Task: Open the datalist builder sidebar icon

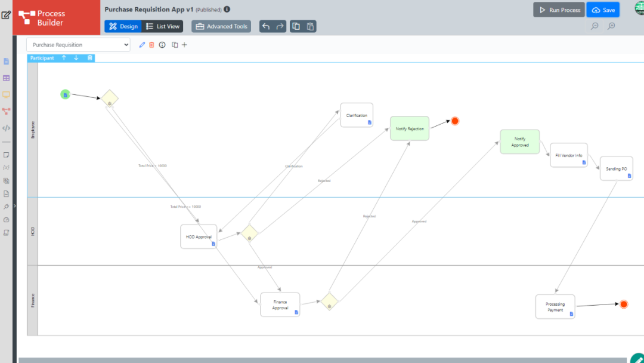Action: tap(6, 78)
